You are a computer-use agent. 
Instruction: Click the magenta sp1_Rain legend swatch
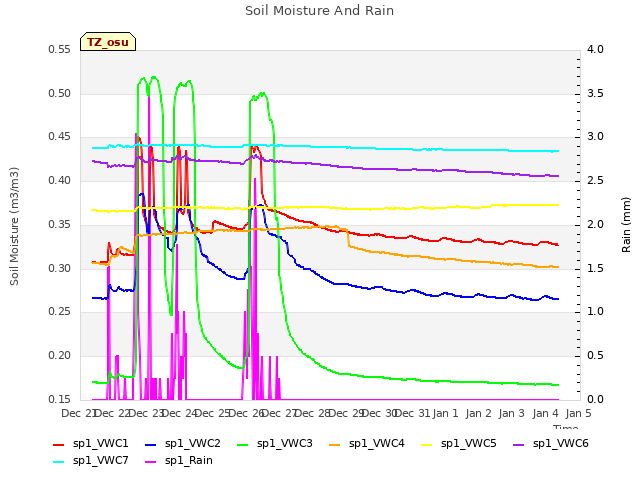151,462
